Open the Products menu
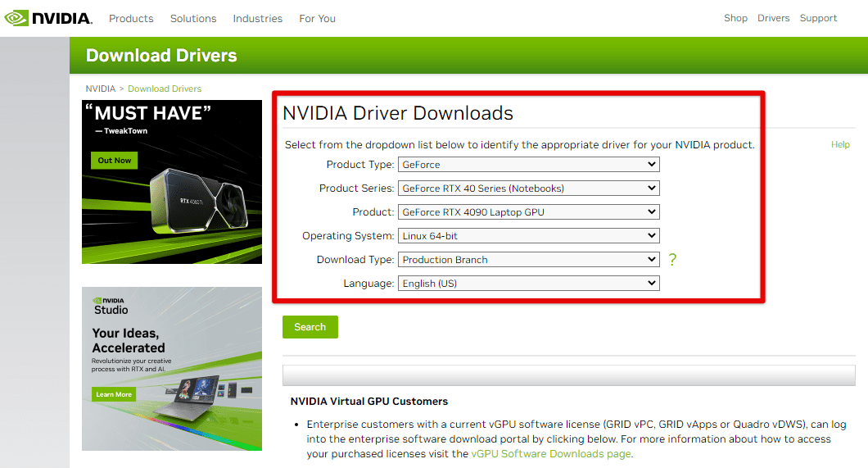 (131, 18)
